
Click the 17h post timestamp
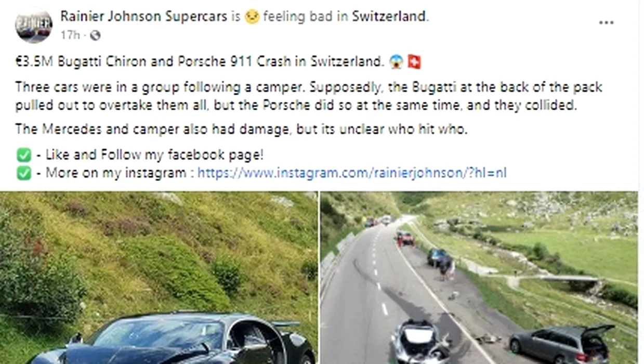click(70, 35)
